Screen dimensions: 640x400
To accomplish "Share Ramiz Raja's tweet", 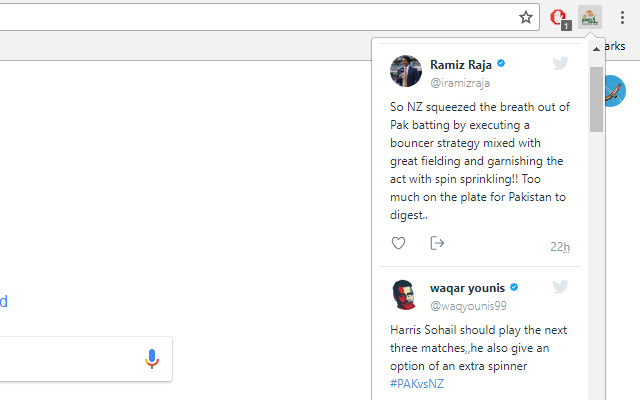I will 437,243.
